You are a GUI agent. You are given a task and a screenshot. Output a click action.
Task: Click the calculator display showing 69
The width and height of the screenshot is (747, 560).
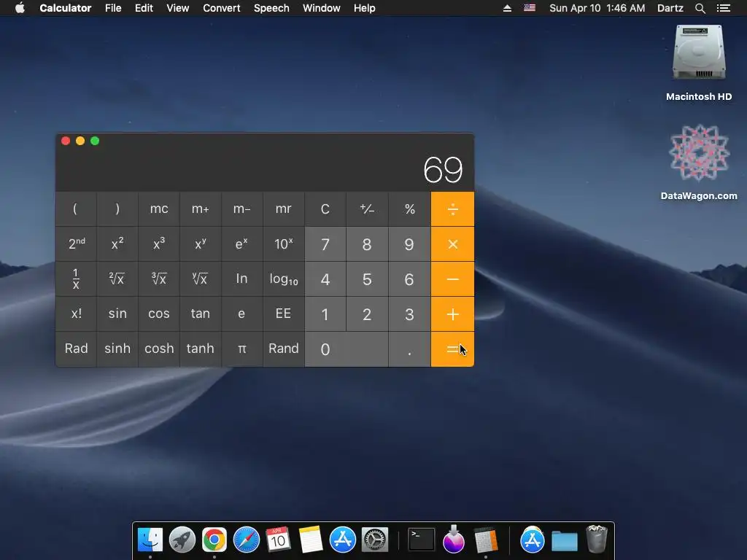pyautogui.click(x=443, y=170)
